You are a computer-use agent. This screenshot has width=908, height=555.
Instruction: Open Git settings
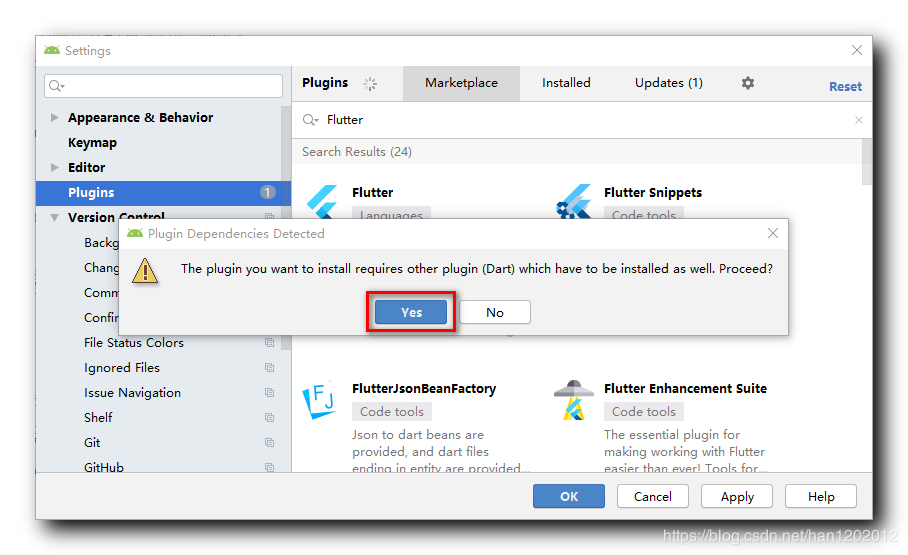tap(91, 442)
